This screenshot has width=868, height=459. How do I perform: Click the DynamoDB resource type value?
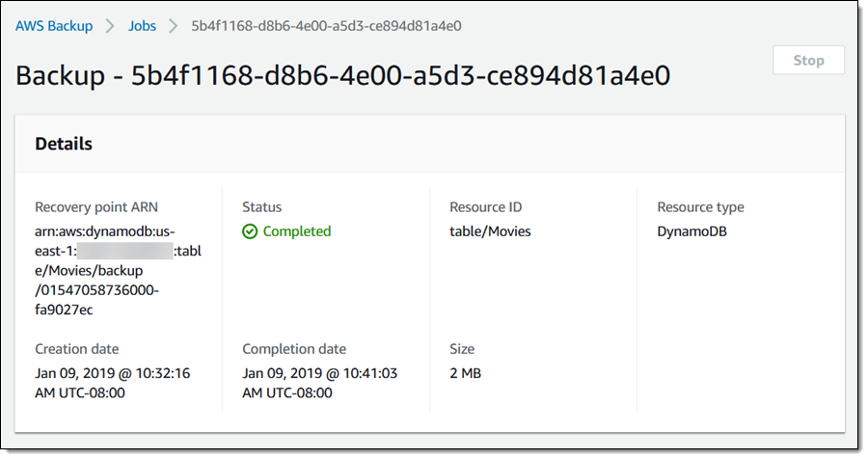[692, 231]
